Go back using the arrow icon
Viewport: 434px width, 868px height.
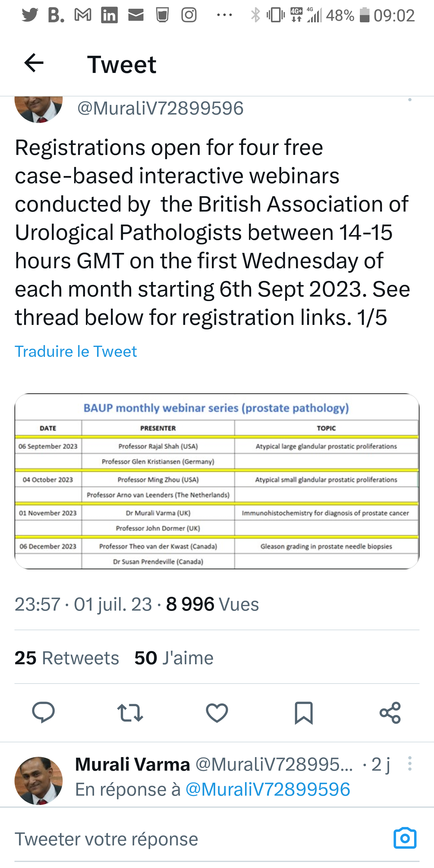pyautogui.click(x=34, y=63)
